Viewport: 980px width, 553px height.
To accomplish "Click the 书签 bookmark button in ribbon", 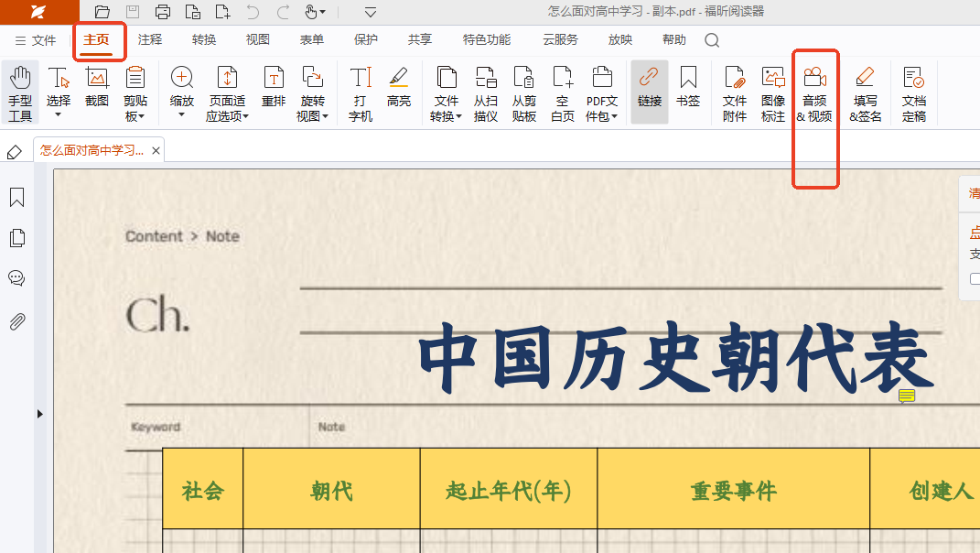I will pyautogui.click(x=688, y=88).
